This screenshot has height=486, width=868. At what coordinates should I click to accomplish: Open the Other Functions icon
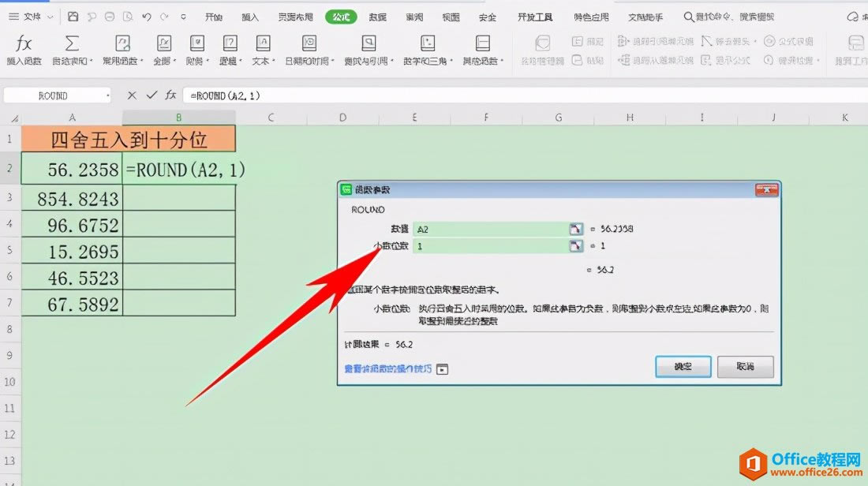tap(483, 43)
